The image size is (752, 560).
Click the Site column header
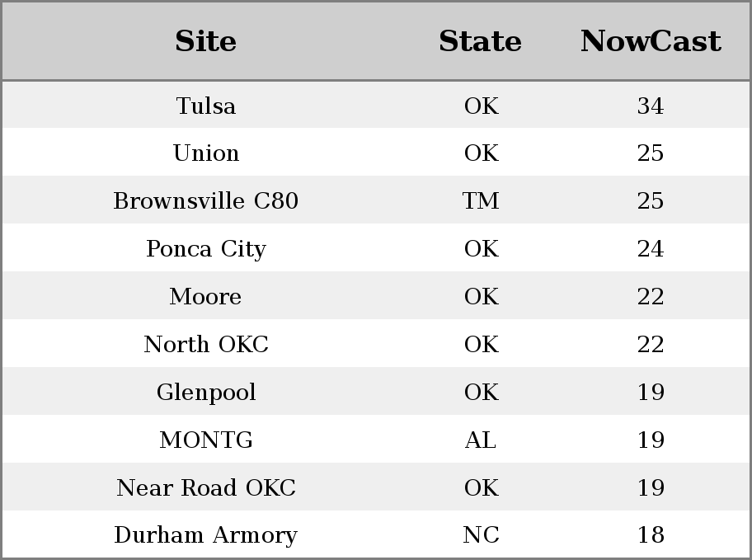coord(206,41)
